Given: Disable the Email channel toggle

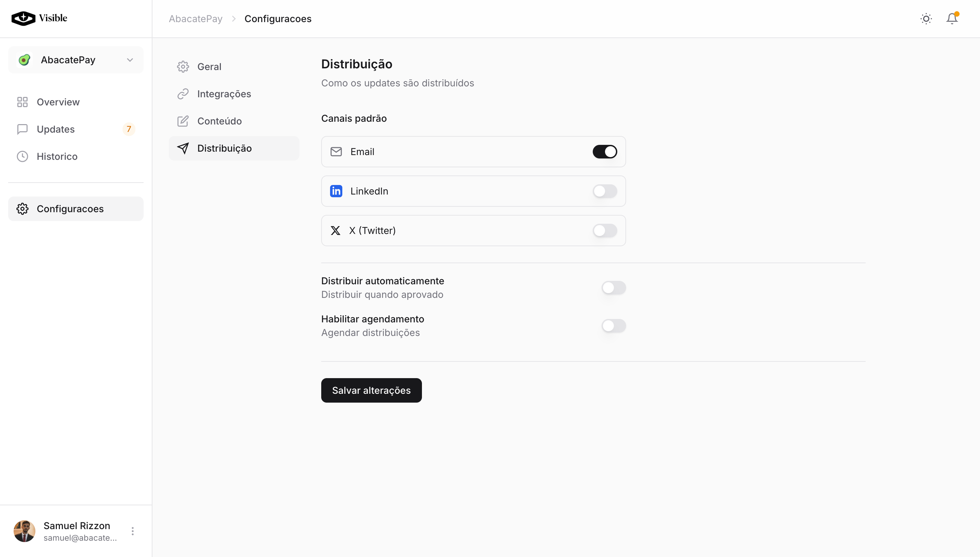Looking at the screenshot, I should tap(604, 152).
